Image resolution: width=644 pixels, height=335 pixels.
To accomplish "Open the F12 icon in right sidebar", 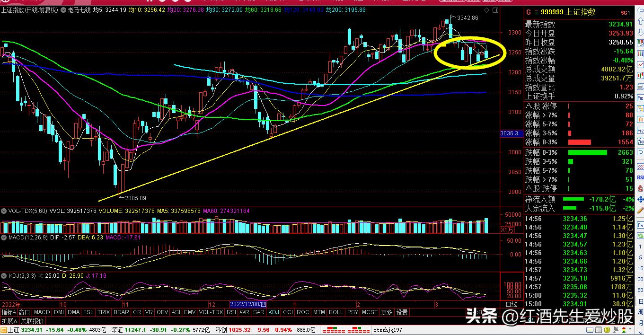I will [640, 131].
